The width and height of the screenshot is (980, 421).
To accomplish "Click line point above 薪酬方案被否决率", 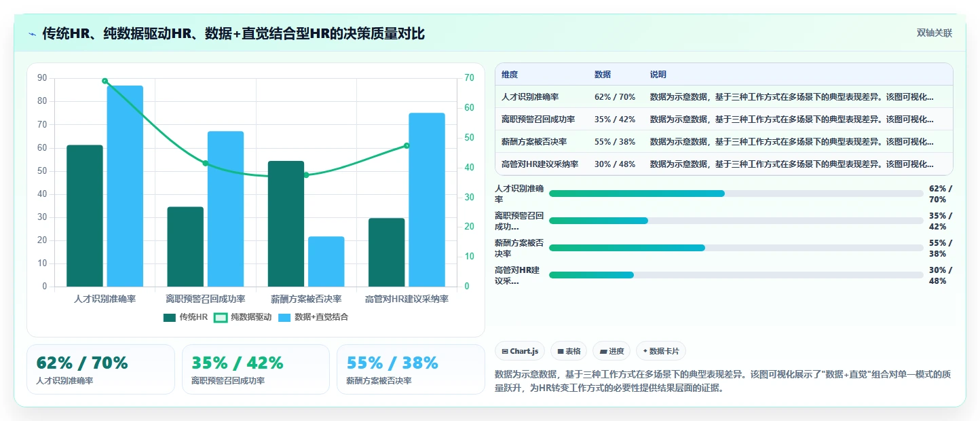I will (306, 175).
